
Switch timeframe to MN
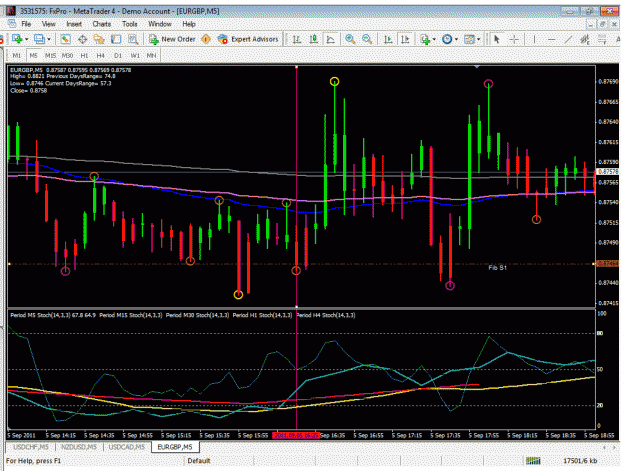151,55
